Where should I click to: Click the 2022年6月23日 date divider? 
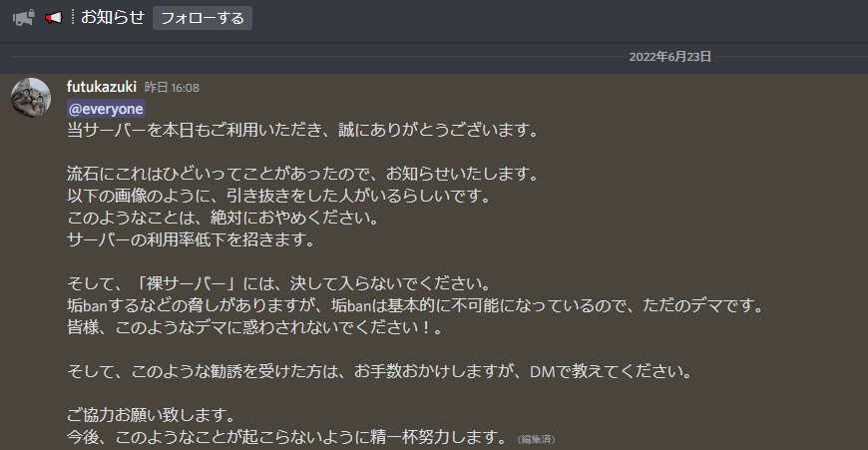(669, 57)
